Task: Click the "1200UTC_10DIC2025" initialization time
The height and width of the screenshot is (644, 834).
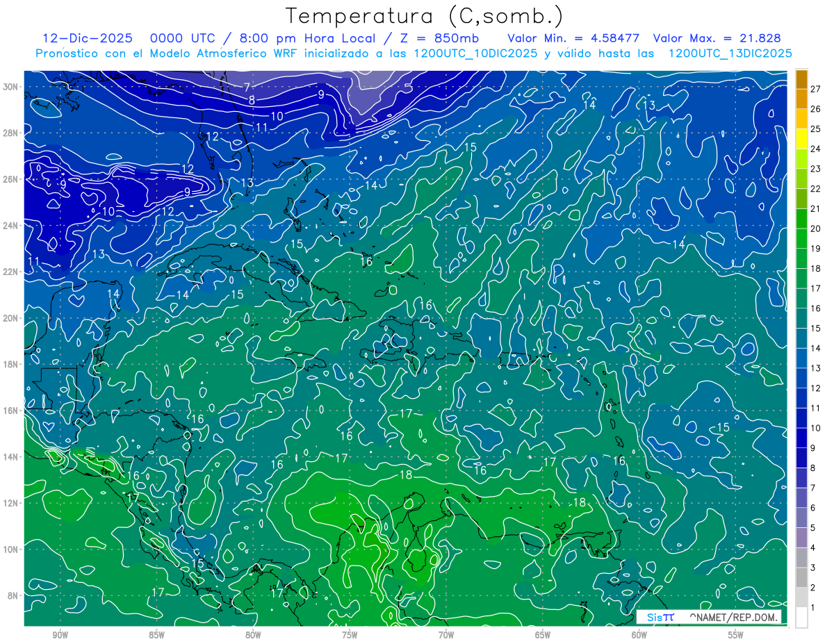Action: [475, 53]
